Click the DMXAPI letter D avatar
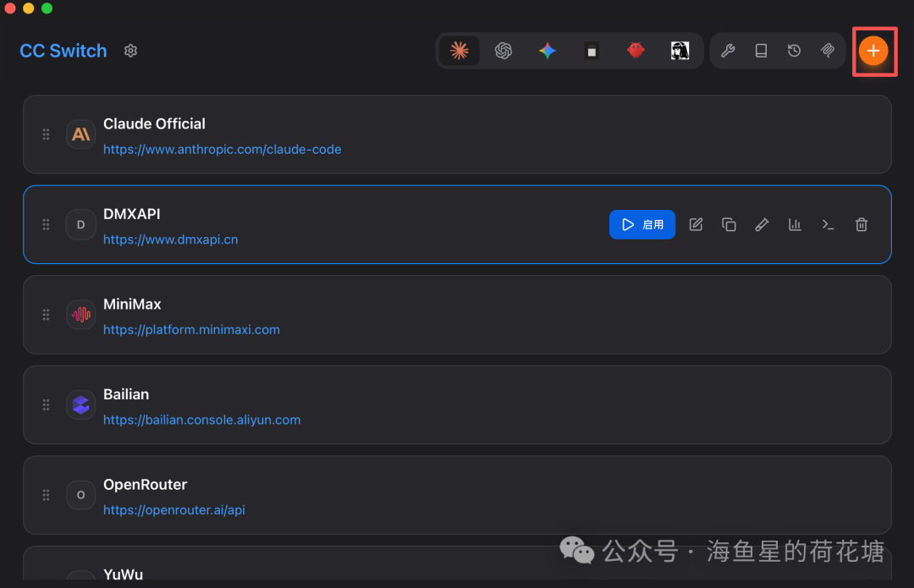 80,224
